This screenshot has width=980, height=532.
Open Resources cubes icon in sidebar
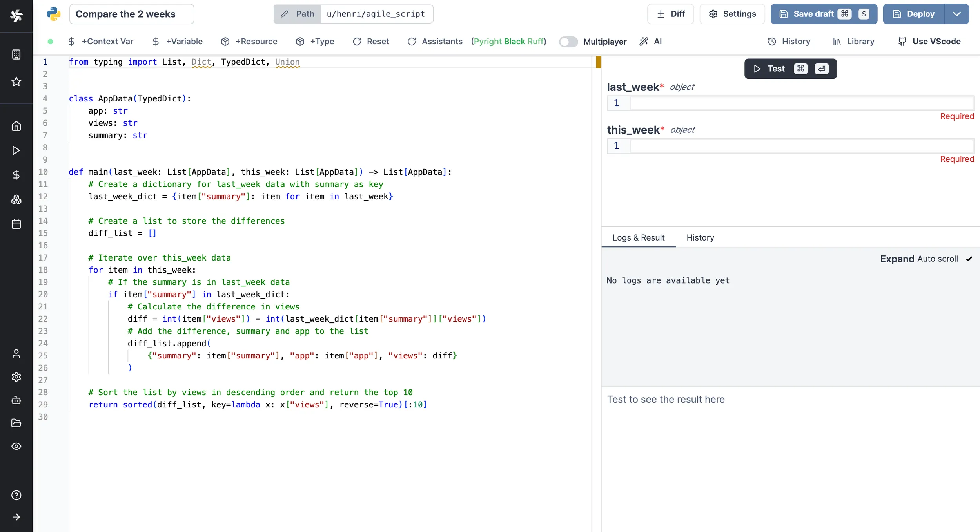(x=16, y=200)
